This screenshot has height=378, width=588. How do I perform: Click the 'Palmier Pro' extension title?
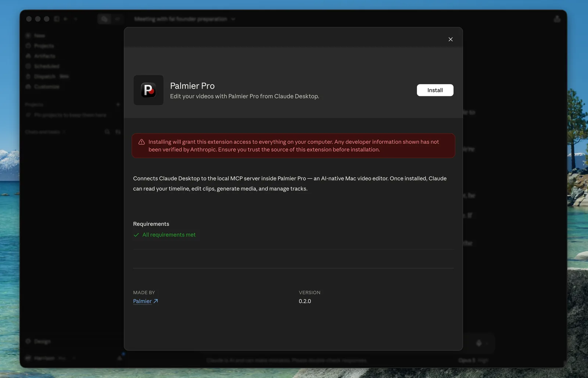pos(192,86)
